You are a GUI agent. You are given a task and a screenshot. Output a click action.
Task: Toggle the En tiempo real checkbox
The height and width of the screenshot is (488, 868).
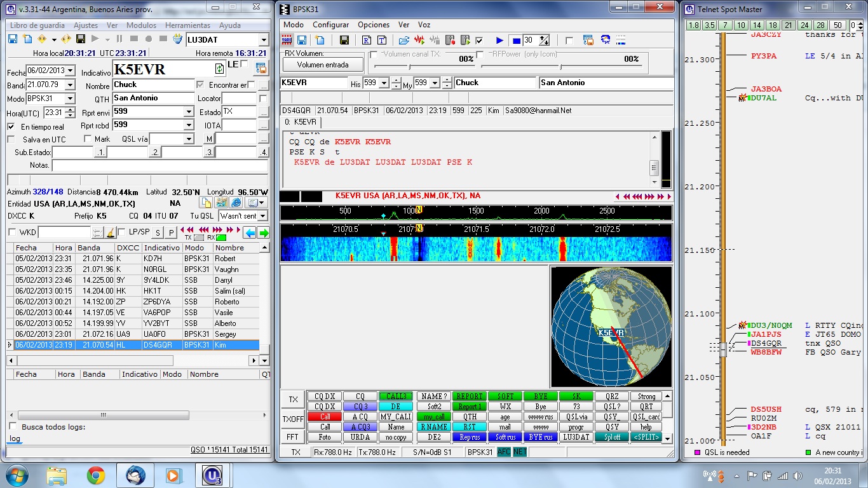pos(11,125)
